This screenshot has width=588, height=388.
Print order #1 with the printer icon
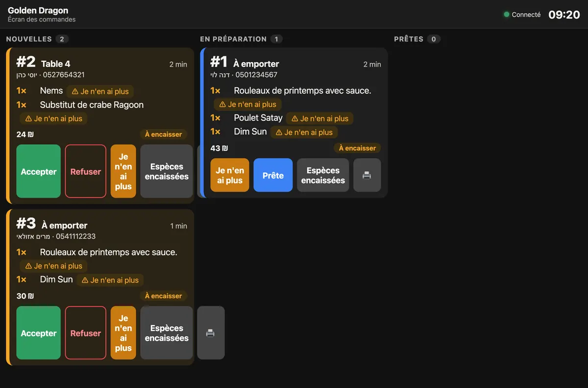coord(367,175)
